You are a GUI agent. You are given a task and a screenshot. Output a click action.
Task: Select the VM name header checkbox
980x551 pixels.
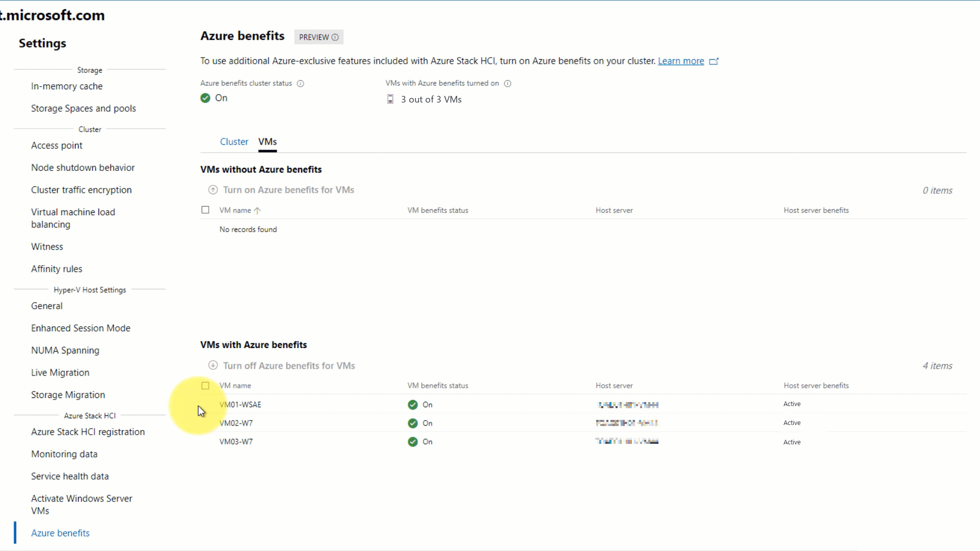(x=205, y=386)
